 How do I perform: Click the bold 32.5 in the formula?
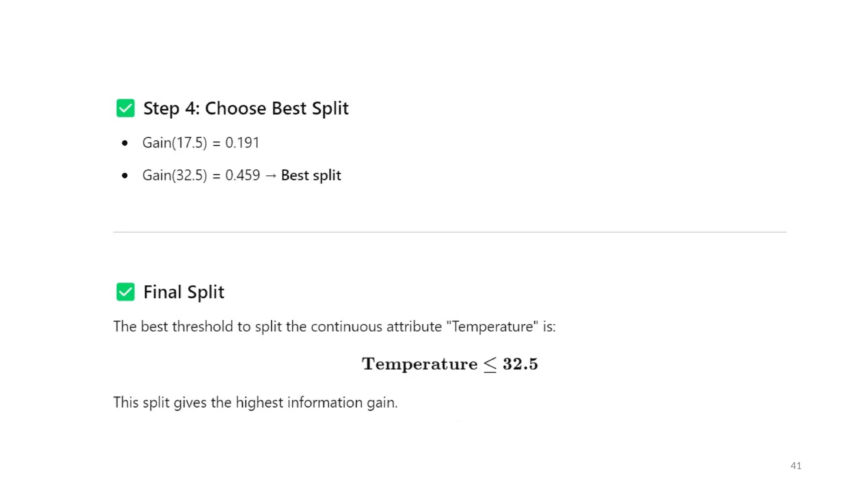(x=520, y=364)
